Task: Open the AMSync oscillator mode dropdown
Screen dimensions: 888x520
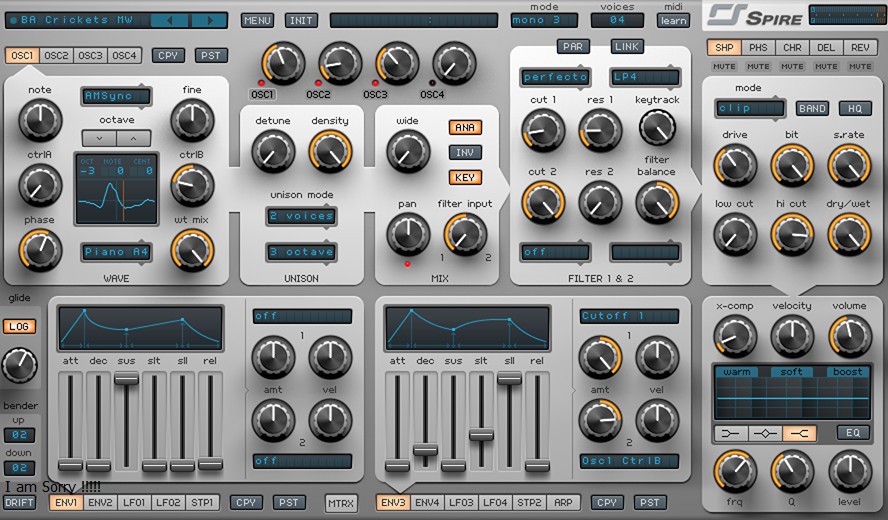Action: tap(116, 96)
